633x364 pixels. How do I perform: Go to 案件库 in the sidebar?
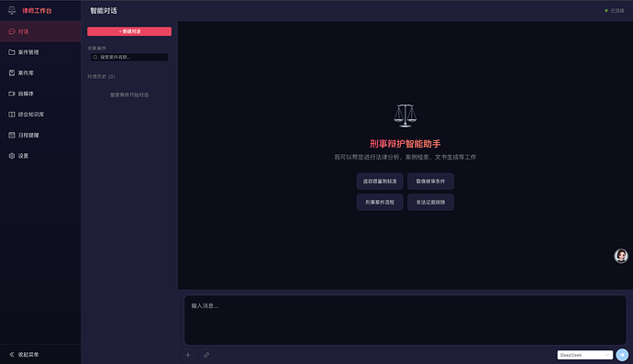point(40,73)
